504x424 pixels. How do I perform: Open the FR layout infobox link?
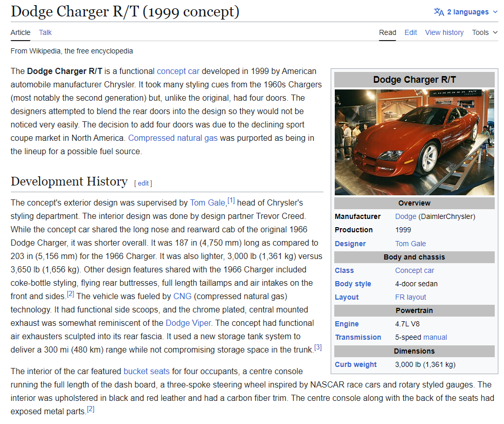[410, 297]
